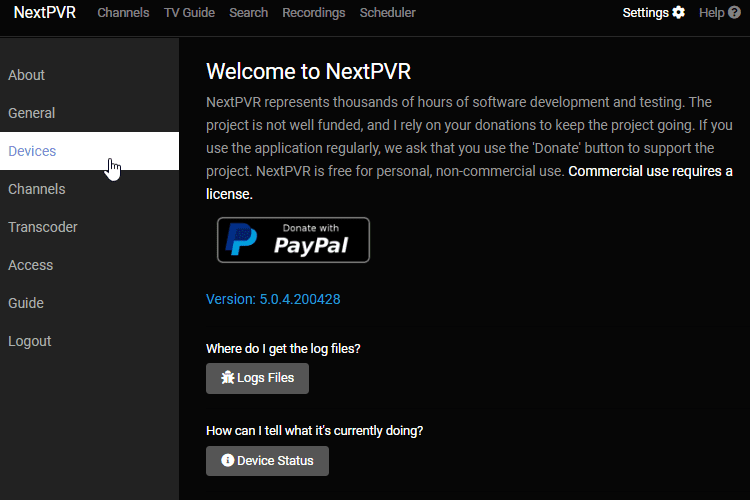Select General in the settings sidebar

[x=89, y=113]
